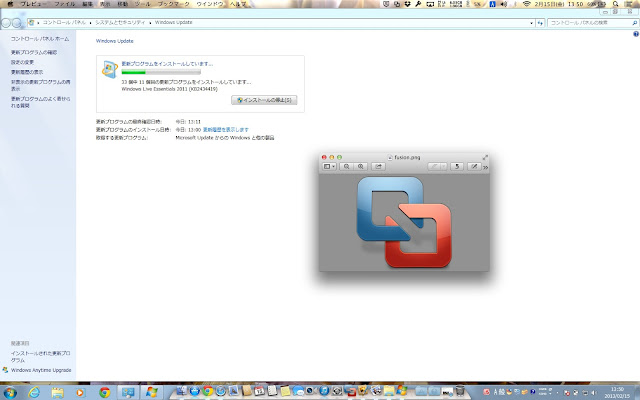This screenshot has width=640, height=400.
Task: Open the 更新履歴を表示します link
Action: (x=226, y=129)
